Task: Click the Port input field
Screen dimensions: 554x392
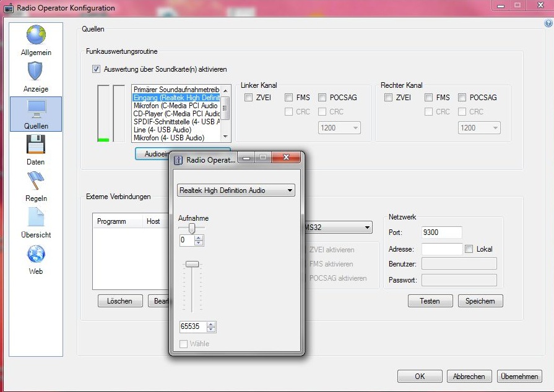Action: 441,232
